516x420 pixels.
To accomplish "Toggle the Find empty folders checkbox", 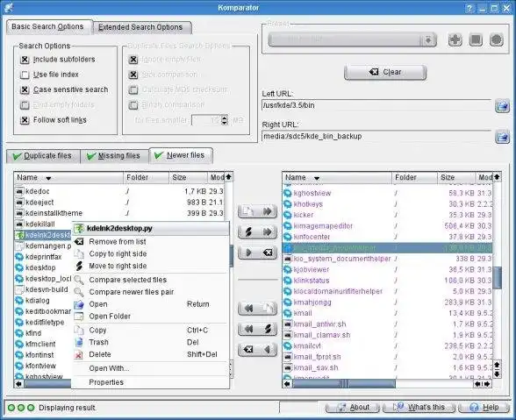I will coord(25,105).
